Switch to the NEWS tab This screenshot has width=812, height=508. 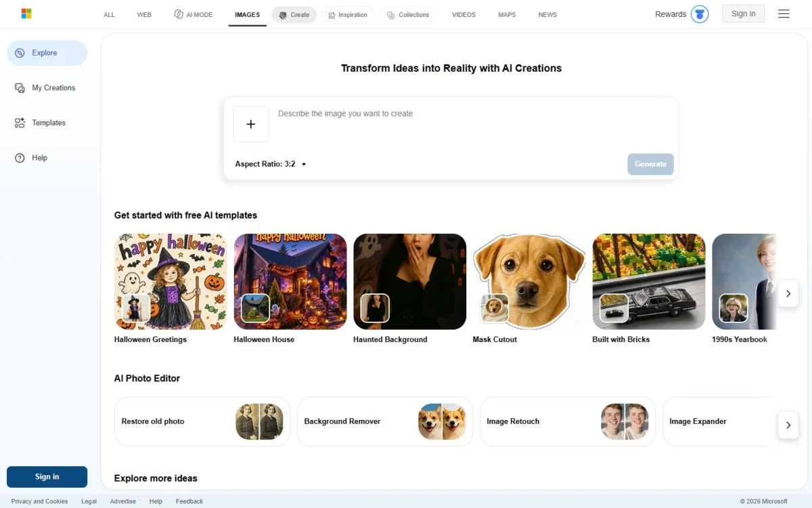click(547, 15)
